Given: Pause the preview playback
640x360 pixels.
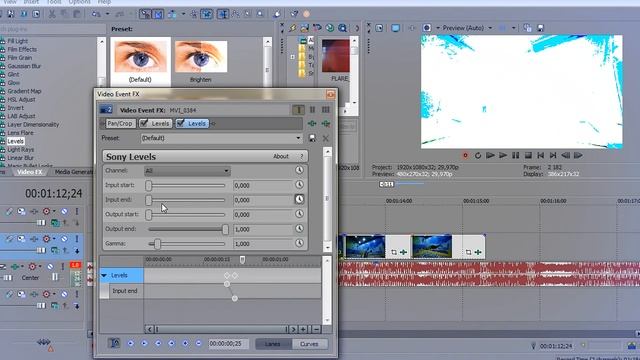Looking at the screenshot, I should pyautogui.click(x=516, y=156).
